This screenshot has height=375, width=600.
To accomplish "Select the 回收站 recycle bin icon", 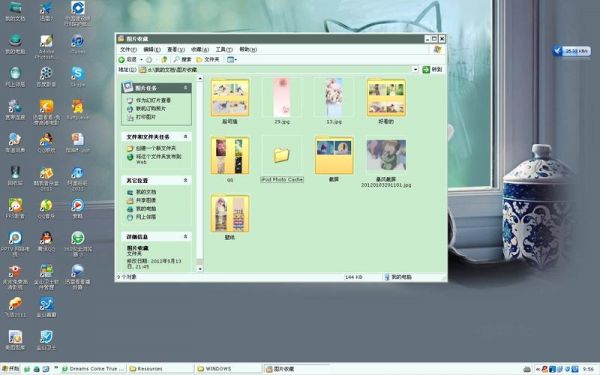I will [x=15, y=176].
